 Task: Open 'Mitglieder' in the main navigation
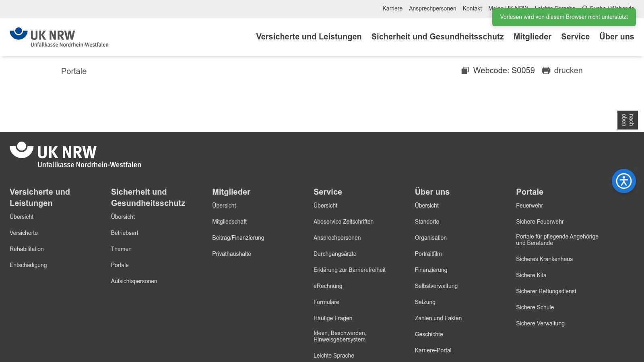coord(532,37)
